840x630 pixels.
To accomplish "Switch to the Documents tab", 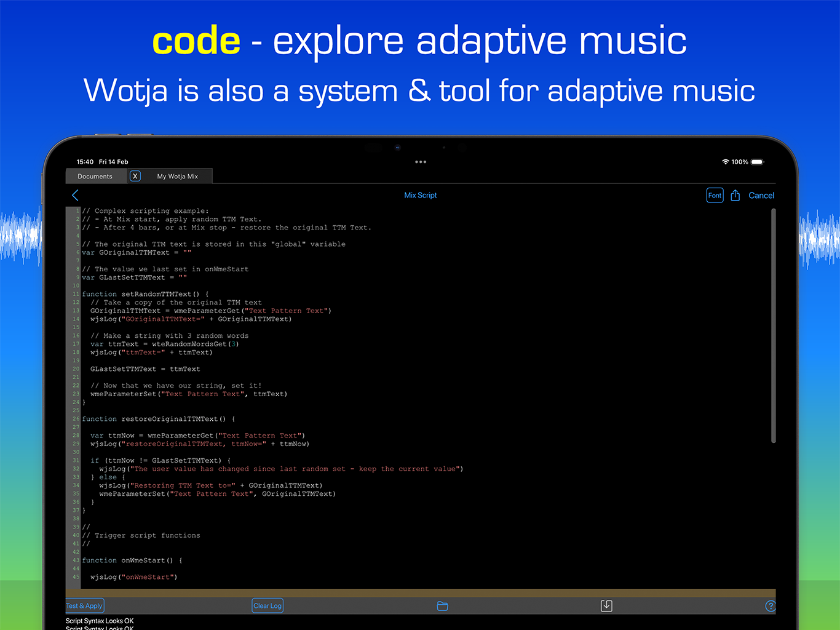I will coord(95,176).
